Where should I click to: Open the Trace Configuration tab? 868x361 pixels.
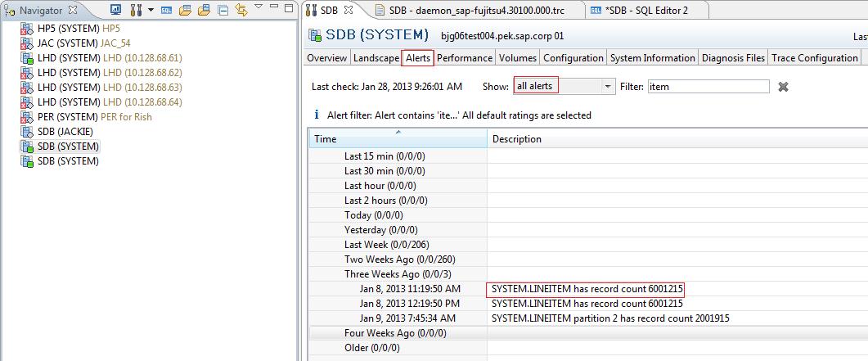pyautogui.click(x=814, y=57)
